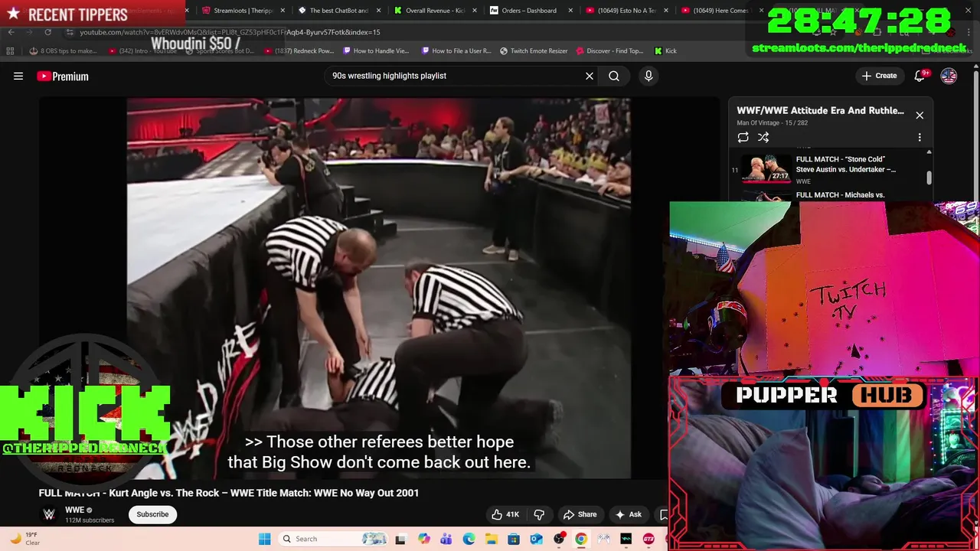980x551 pixels.
Task: Clear the search box text
Action: point(590,76)
